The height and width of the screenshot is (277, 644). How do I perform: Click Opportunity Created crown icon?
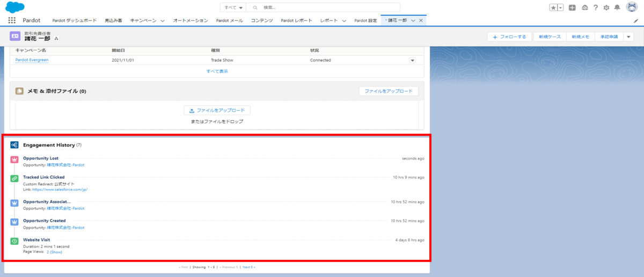coord(14,222)
